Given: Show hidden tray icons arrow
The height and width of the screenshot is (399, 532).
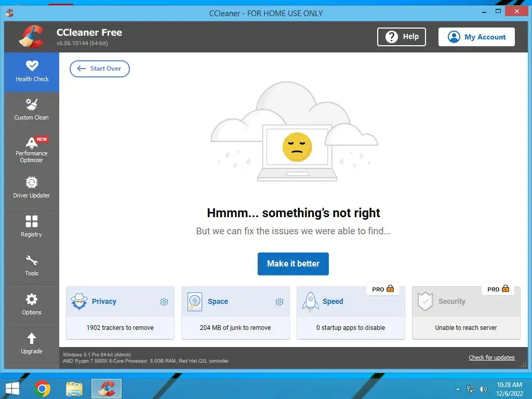Looking at the screenshot, I should click(x=458, y=389).
